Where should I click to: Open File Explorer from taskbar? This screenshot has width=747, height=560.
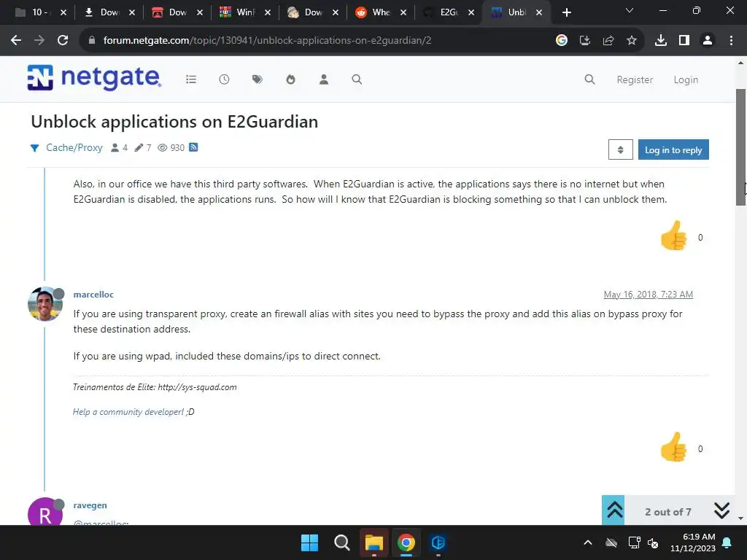374,542
